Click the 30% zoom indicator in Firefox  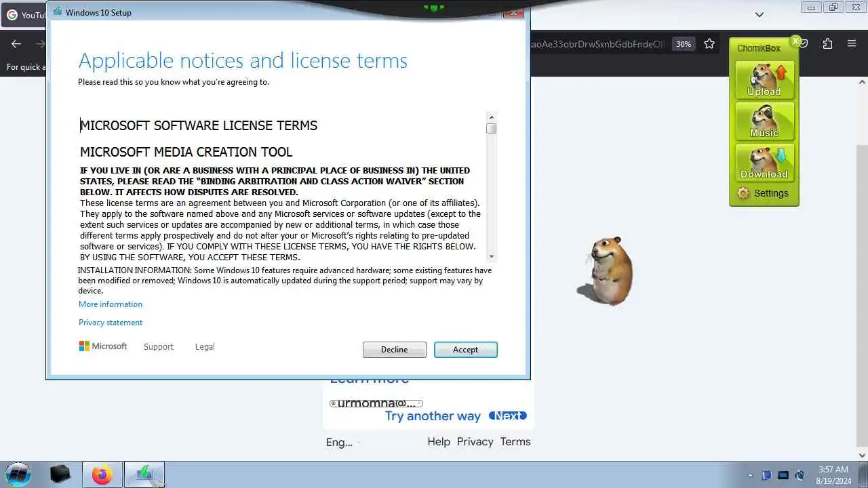coord(684,44)
